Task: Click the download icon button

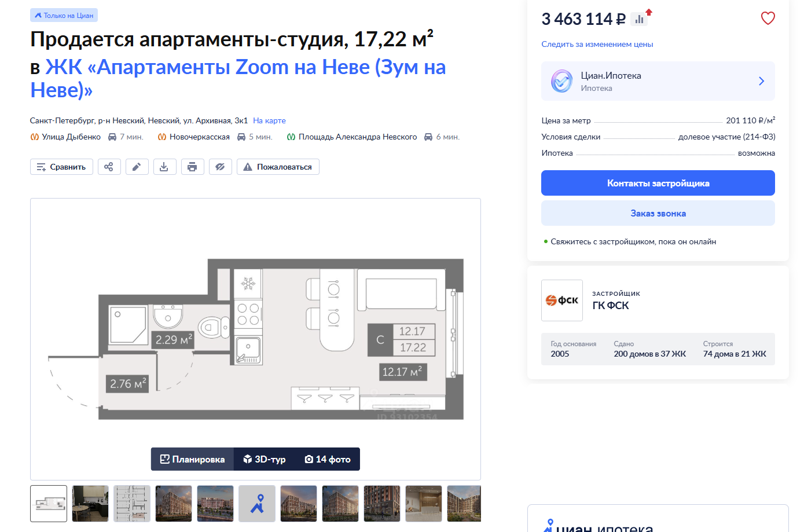Action: (x=164, y=167)
